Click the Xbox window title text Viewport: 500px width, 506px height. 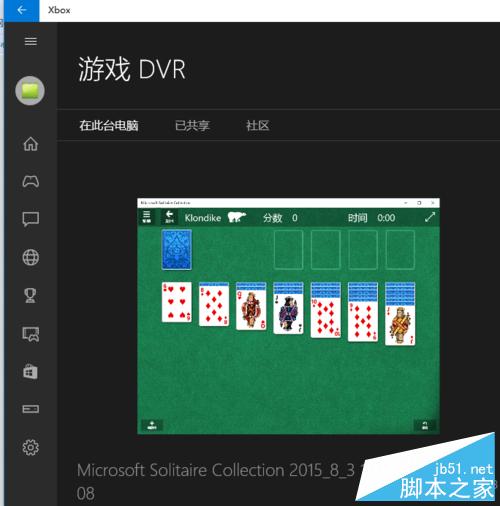coord(59,10)
